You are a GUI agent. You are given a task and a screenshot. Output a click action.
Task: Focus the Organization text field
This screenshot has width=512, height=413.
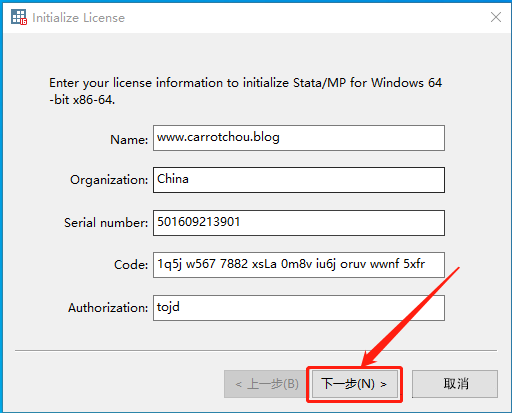coord(299,180)
